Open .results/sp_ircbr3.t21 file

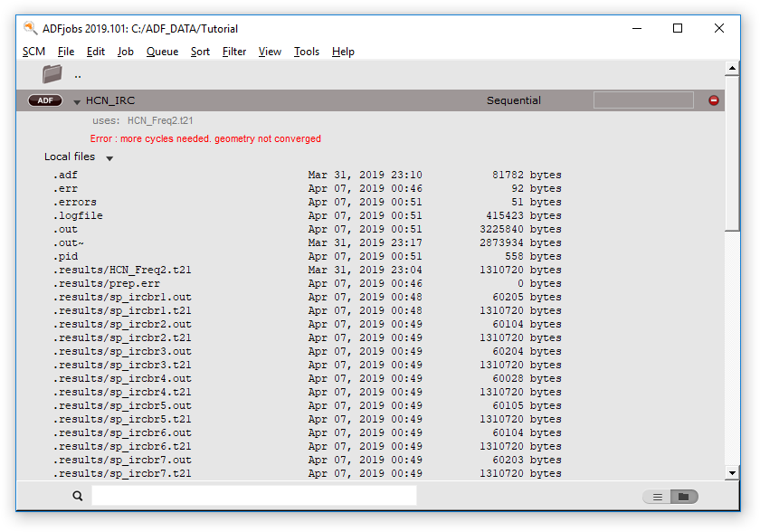(122, 365)
